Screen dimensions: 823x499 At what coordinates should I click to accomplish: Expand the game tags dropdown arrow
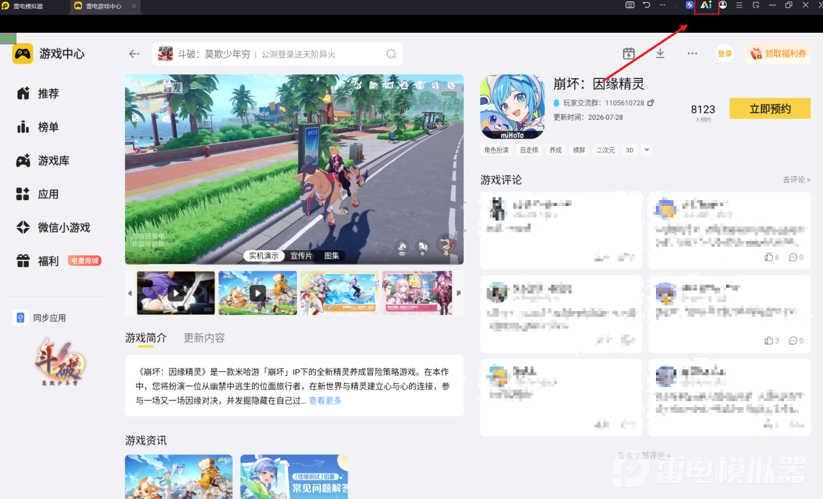(x=647, y=150)
